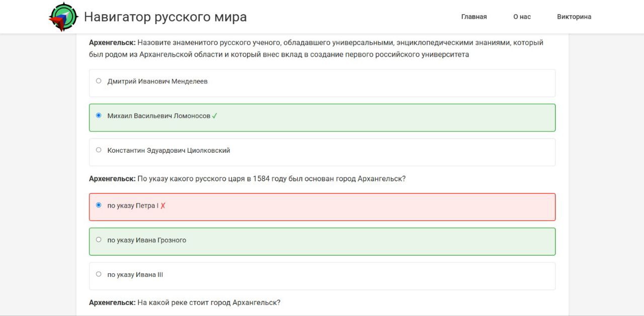Go to the О нас page

(x=522, y=17)
